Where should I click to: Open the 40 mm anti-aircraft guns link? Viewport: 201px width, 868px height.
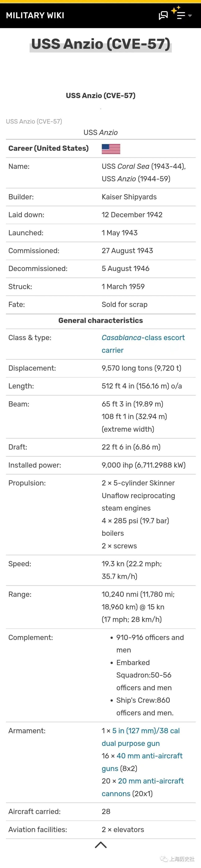149,756
